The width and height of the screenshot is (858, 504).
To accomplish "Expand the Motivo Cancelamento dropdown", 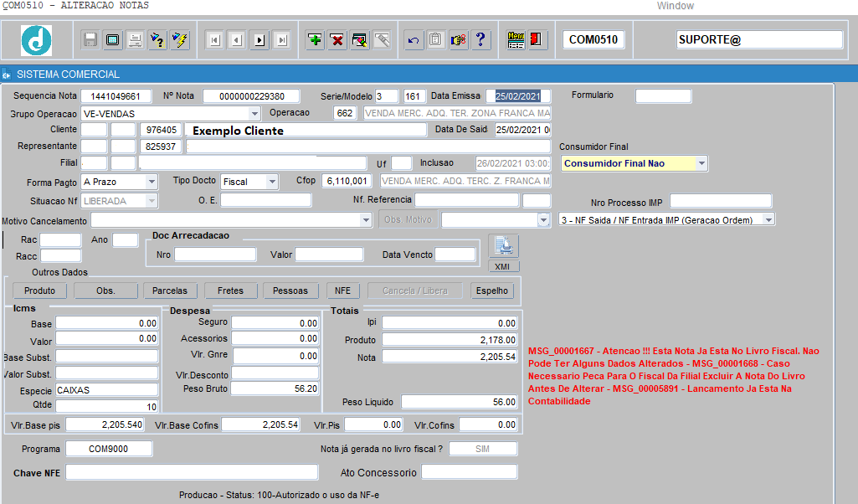I will pyautogui.click(x=366, y=220).
